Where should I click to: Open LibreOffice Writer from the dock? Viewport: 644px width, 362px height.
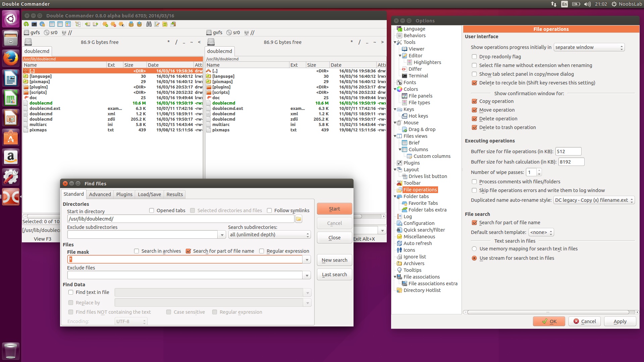[11, 79]
